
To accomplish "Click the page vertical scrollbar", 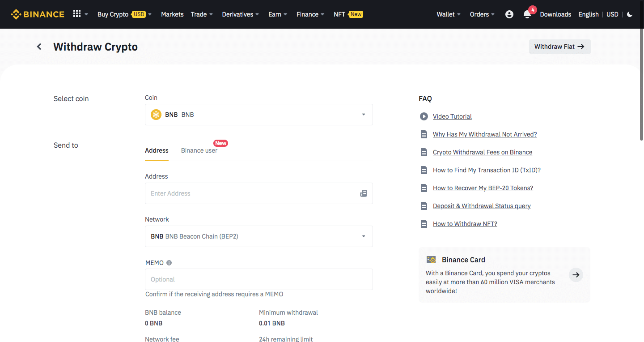I will [x=642, y=85].
